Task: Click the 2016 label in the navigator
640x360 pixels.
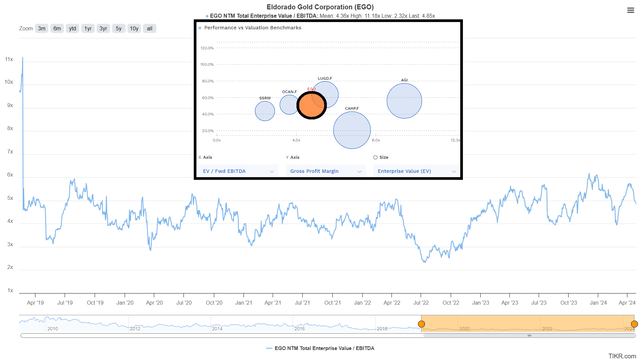Action: tap(299, 329)
